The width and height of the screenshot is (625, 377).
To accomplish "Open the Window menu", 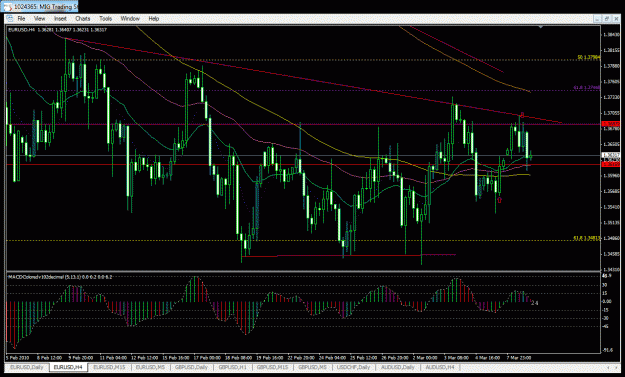I will pyautogui.click(x=130, y=19).
